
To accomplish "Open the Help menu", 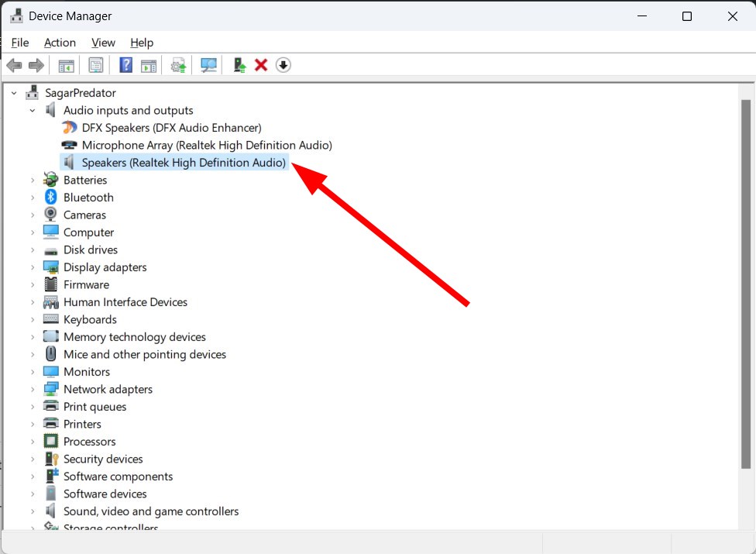I will click(x=142, y=43).
